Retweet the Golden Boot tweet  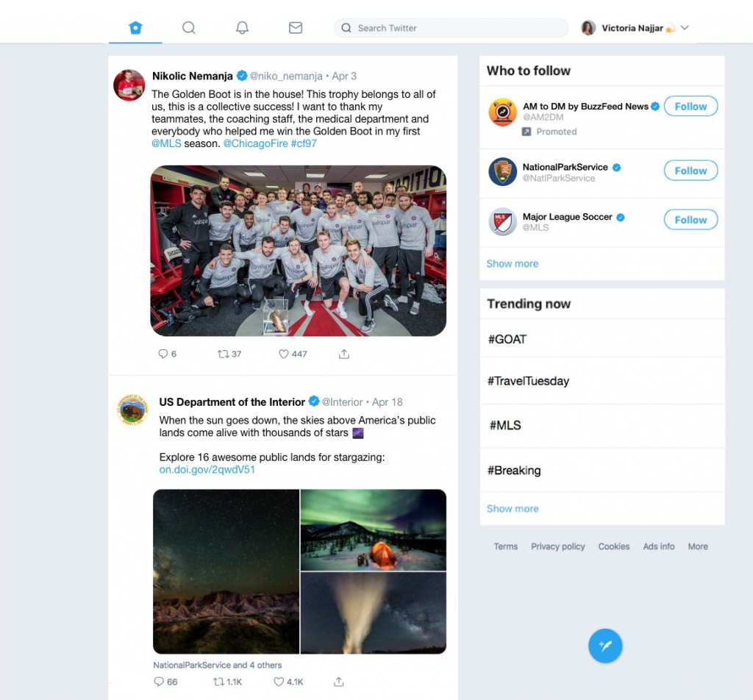[x=223, y=354]
